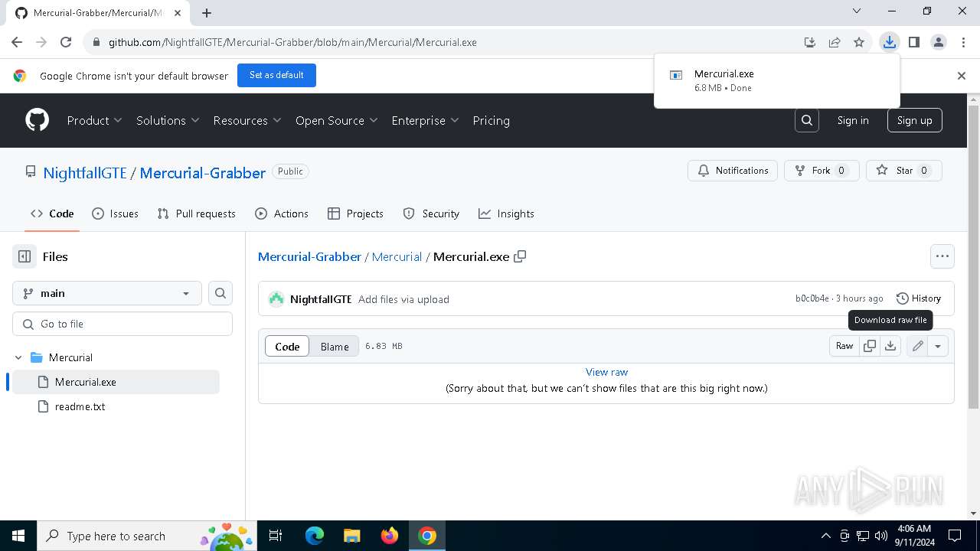
Task: Dismiss the default browser notification bar
Action: pyautogui.click(x=962, y=75)
